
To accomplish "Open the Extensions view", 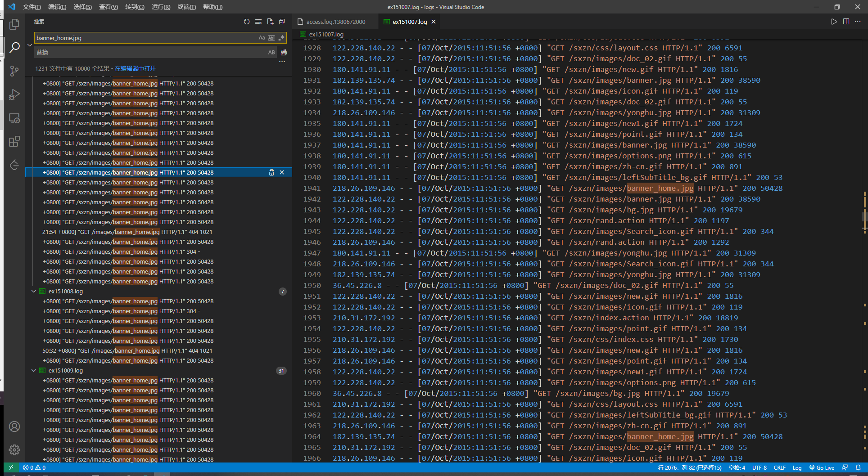I will tap(14, 141).
